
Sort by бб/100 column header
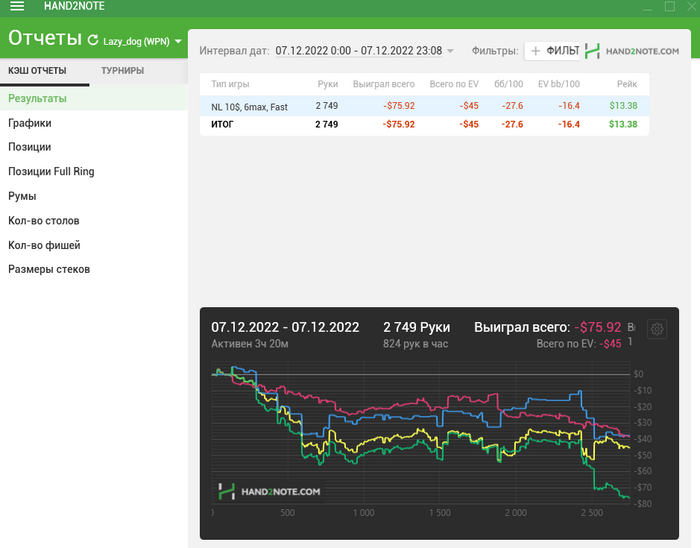(508, 84)
